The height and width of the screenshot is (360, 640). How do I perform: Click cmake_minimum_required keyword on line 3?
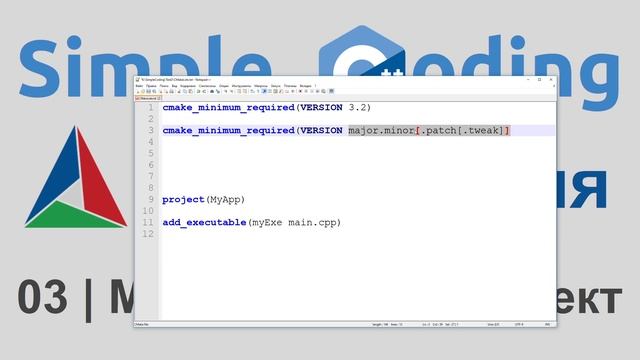click(229, 131)
